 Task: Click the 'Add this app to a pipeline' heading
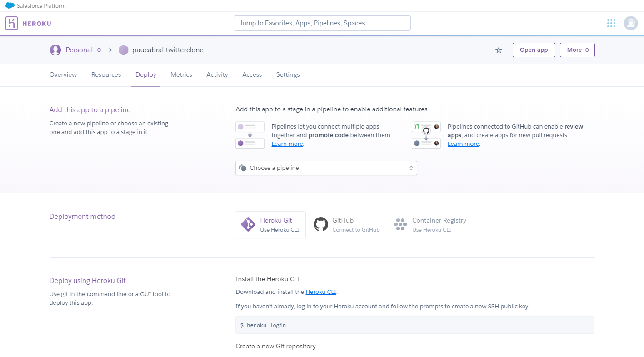click(90, 110)
